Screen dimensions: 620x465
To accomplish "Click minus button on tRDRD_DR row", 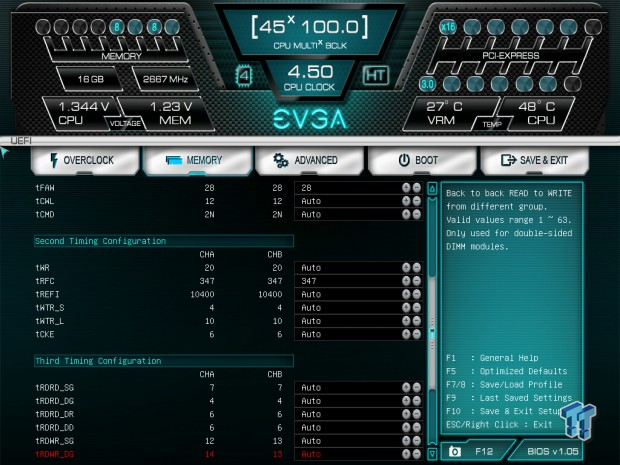I will 417,414.
